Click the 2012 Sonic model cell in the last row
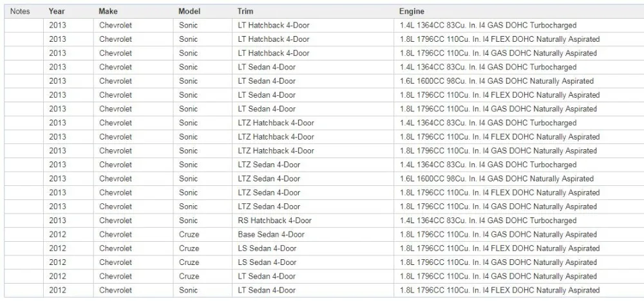Image resolution: width=644 pixels, height=301 pixels. (202, 290)
